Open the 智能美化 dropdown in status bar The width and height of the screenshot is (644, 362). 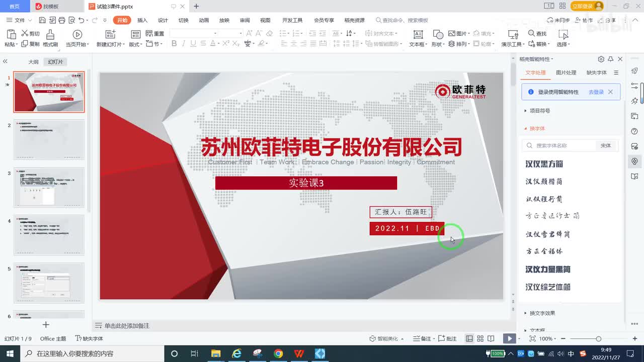pyautogui.click(x=387, y=339)
